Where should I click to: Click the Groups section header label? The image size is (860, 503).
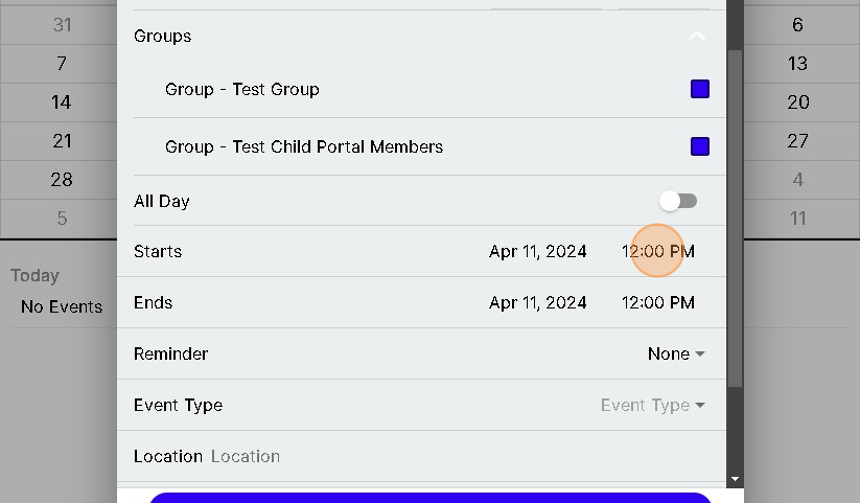click(163, 36)
